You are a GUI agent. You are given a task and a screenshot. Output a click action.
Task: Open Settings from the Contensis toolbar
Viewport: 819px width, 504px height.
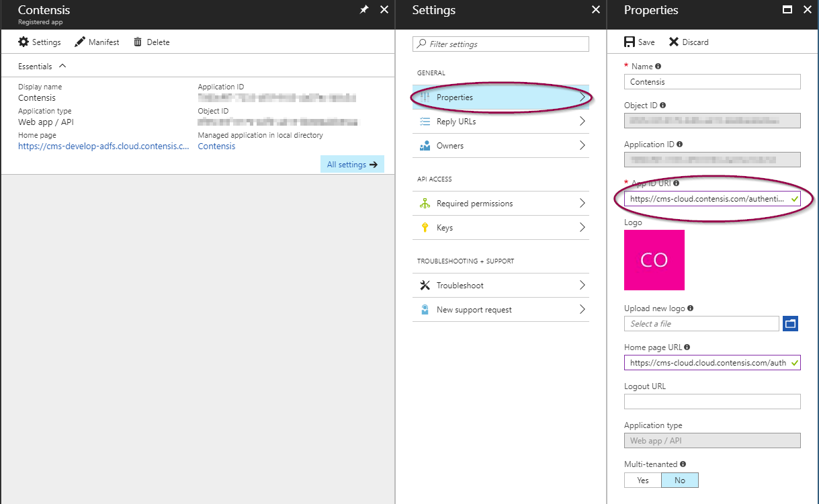point(40,42)
